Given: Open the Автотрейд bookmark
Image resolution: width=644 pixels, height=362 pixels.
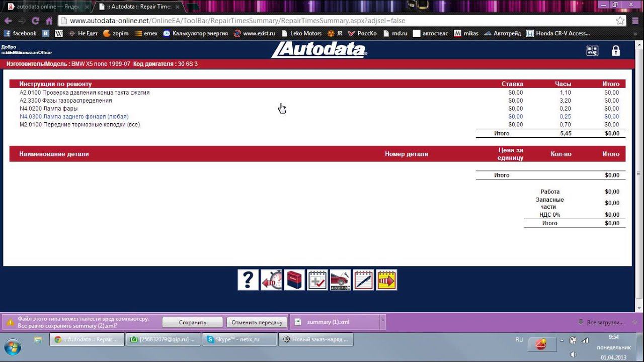Looking at the screenshot, I should click(x=503, y=34).
